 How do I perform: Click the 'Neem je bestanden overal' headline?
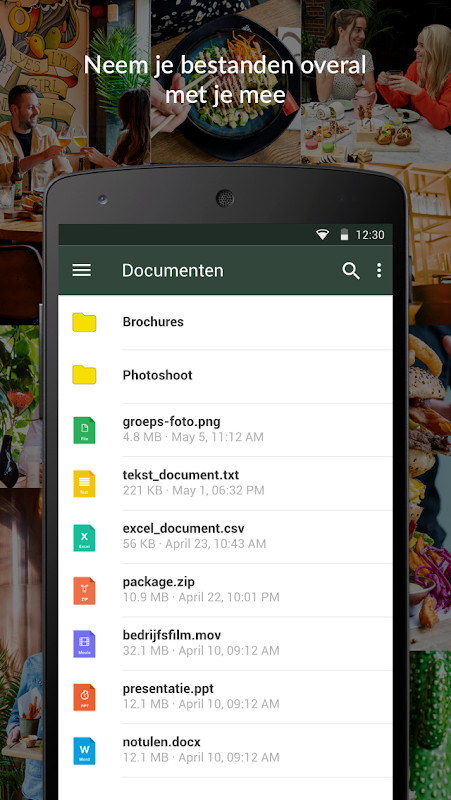click(x=225, y=65)
